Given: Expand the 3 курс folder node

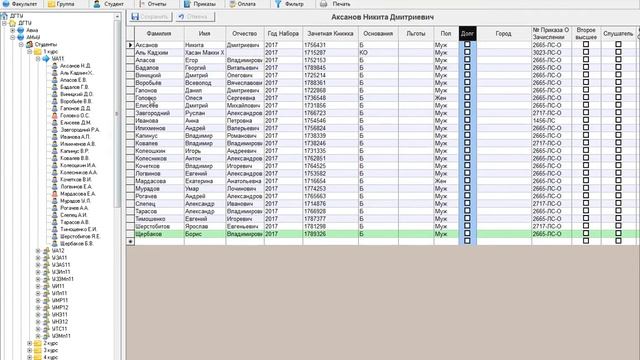Looking at the screenshot, I should pyautogui.click(x=29, y=350).
